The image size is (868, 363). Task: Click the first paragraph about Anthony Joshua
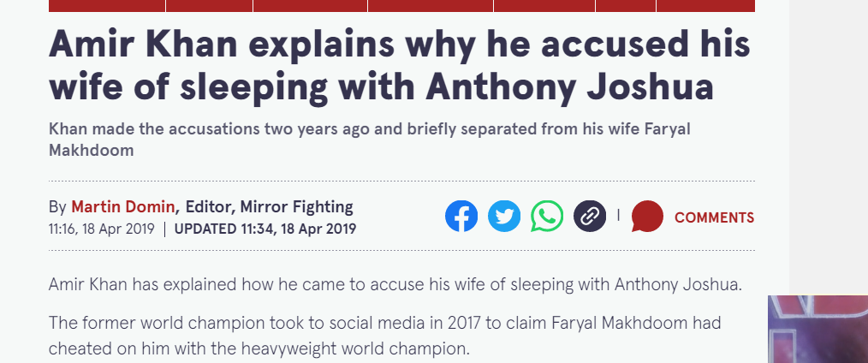tap(395, 284)
